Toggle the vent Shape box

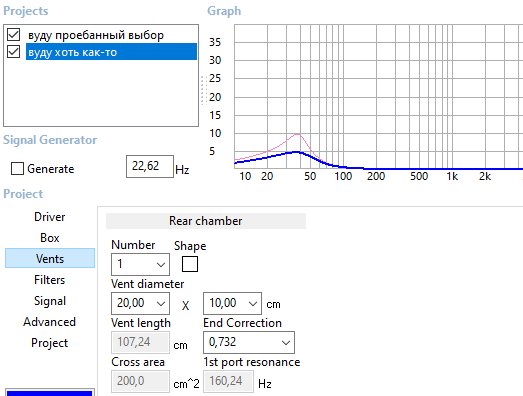pos(190,264)
